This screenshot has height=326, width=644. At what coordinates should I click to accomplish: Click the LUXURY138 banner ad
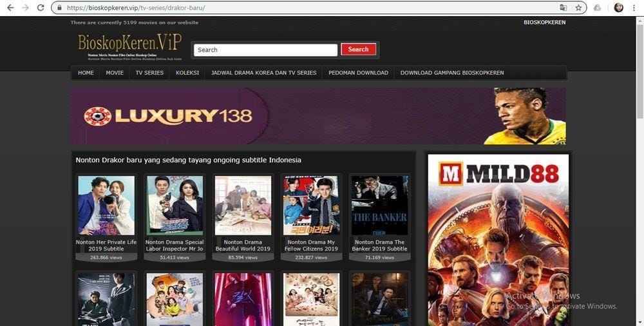pyautogui.click(x=318, y=116)
